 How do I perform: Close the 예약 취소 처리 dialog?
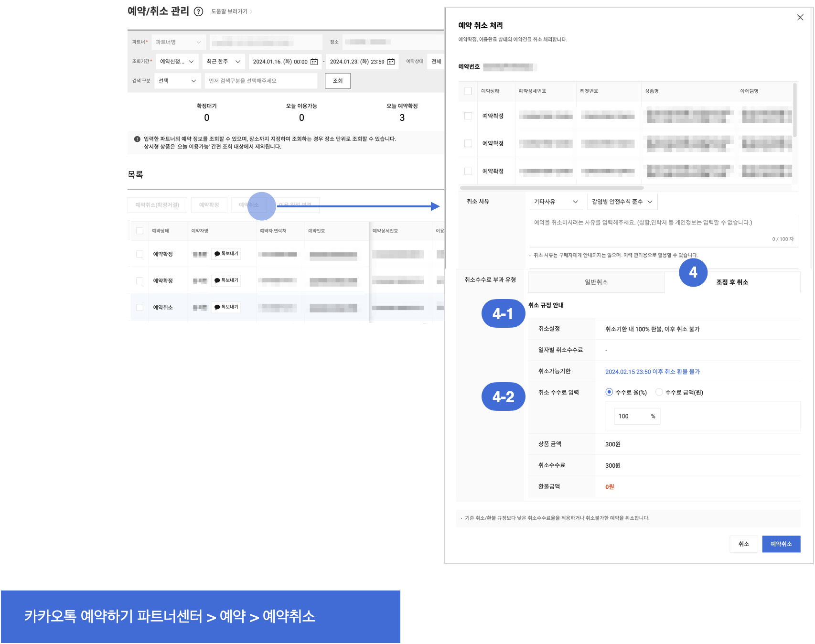tap(800, 18)
